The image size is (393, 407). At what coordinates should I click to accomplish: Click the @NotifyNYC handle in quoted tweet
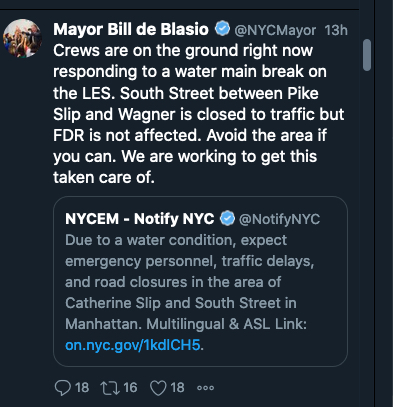pos(279,219)
